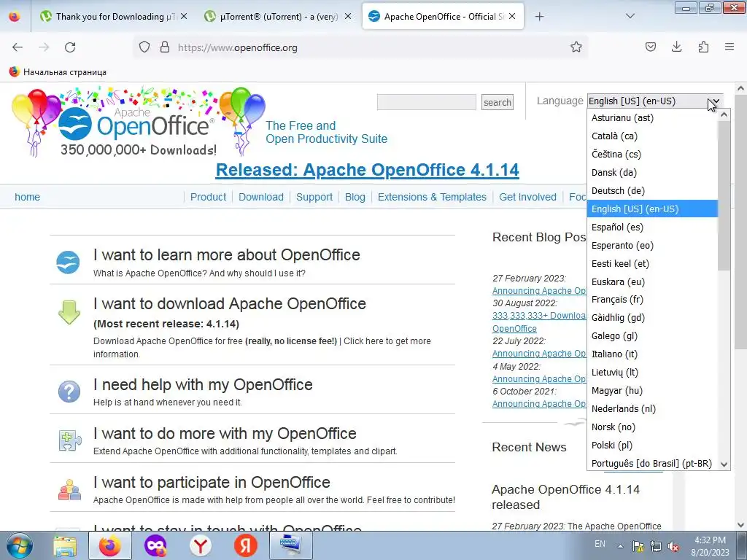Open 'I want to download Apache OpenOffice'
The height and width of the screenshot is (560, 747).
click(230, 304)
